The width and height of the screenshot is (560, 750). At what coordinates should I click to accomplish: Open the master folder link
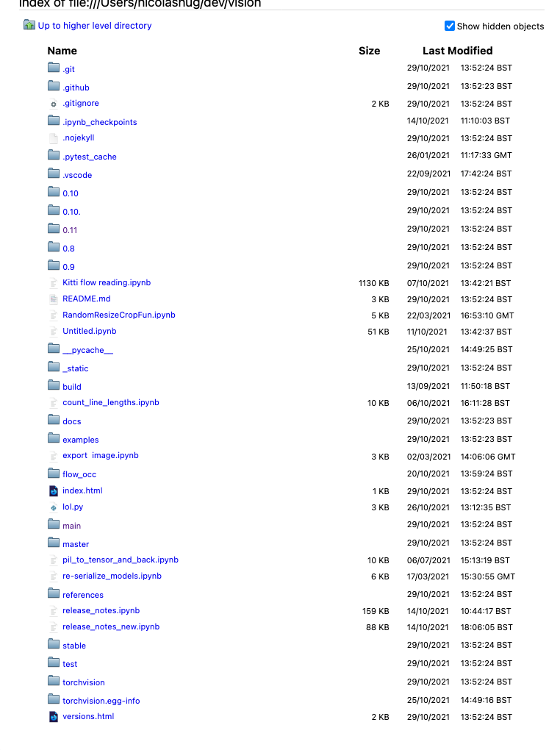tap(76, 544)
